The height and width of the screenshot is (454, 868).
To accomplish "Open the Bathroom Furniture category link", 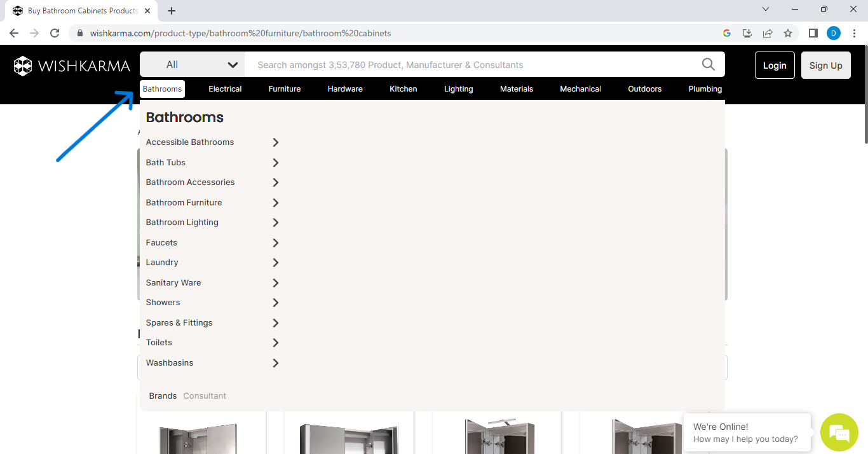I will pyautogui.click(x=184, y=202).
